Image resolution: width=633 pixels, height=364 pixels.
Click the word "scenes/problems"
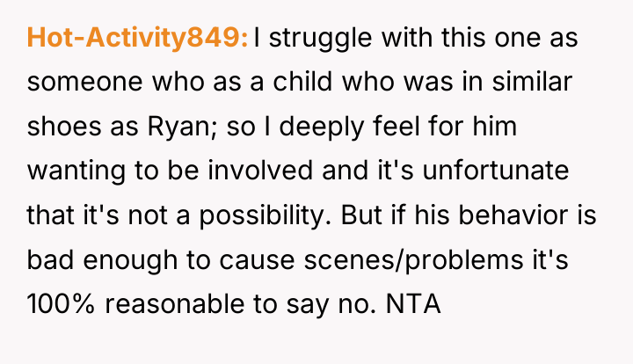coord(413,260)
